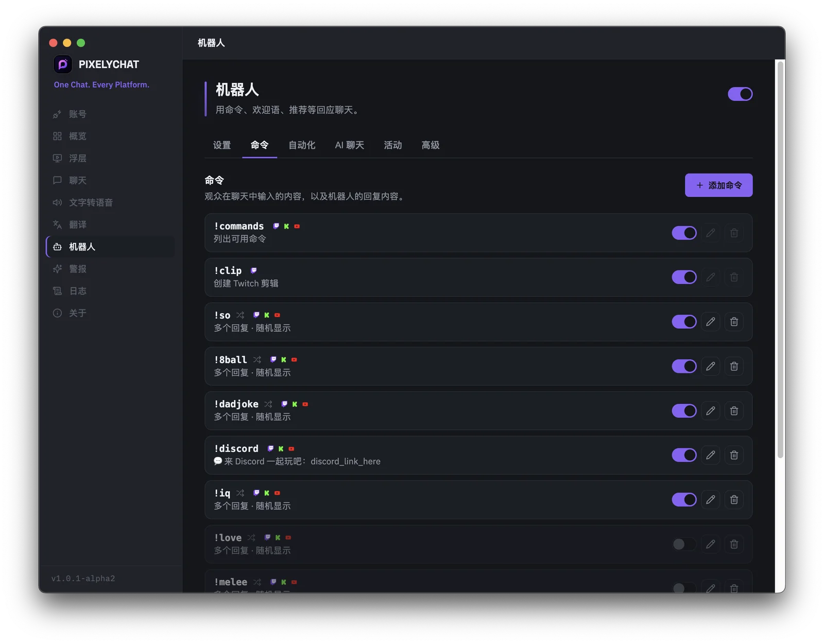Switch to the 活动 tab
This screenshot has height=644, width=824.
[x=392, y=145]
